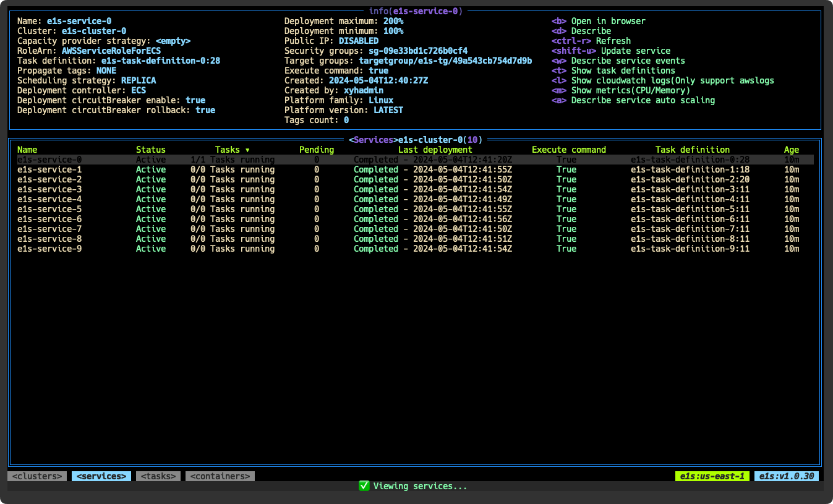Click the Refresh shortcut hint
Image resolution: width=833 pixels, height=504 pixels.
tap(591, 41)
